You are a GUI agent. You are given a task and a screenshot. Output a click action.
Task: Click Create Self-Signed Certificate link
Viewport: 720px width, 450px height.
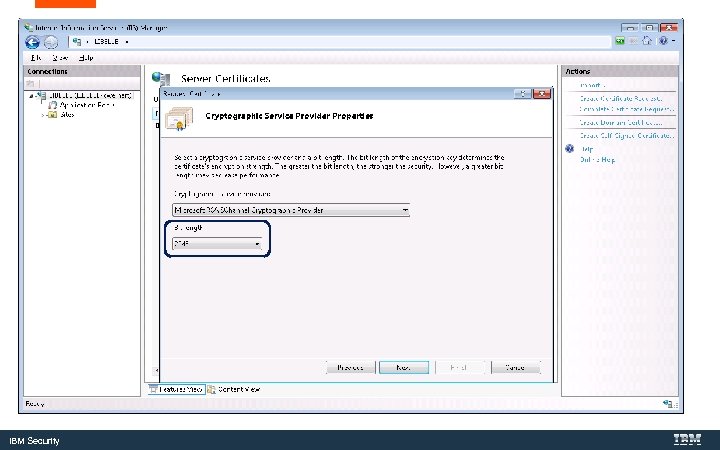[626, 135]
